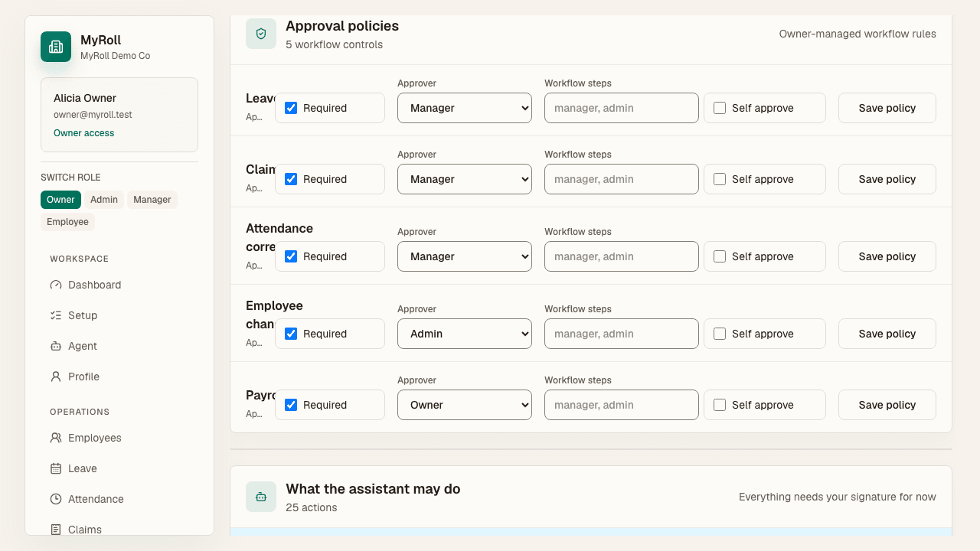
Task: Open Setup in the sidebar
Action: 119,315
